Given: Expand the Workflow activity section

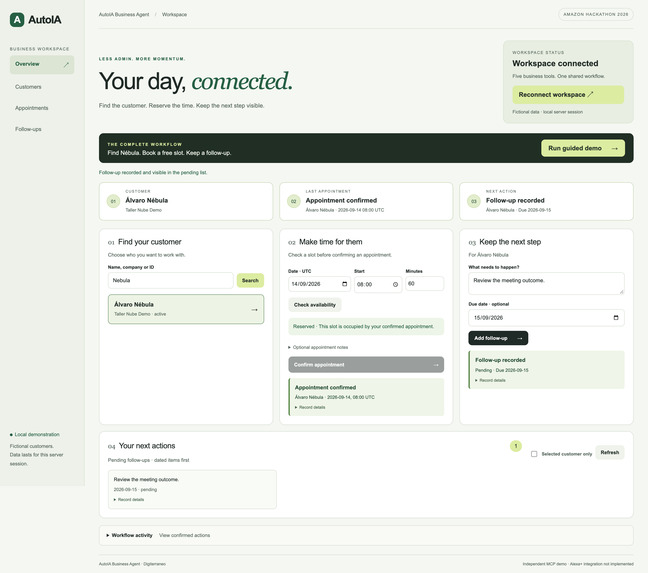Looking at the screenshot, I should coord(129,535).
